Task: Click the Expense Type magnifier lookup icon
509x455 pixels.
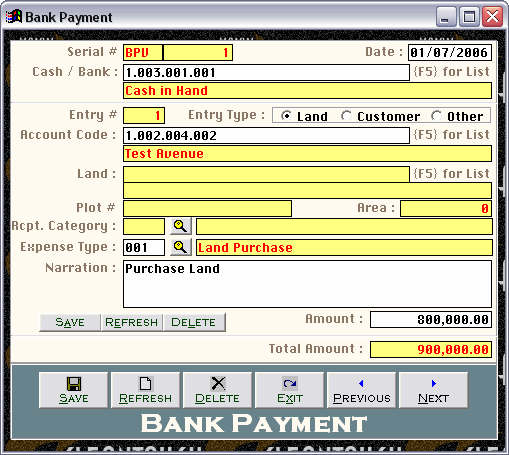Action: click(x=181, y=247)
